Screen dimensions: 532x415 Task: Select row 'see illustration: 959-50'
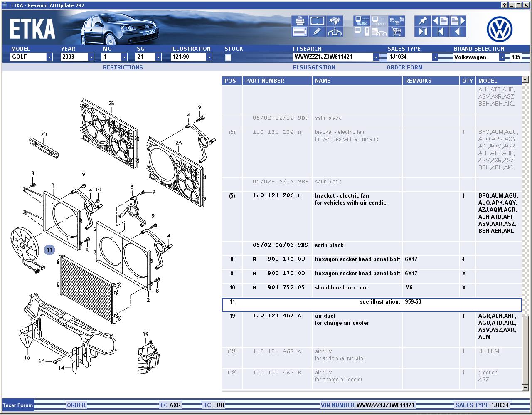pyautogui.click(x=372, y=304)
